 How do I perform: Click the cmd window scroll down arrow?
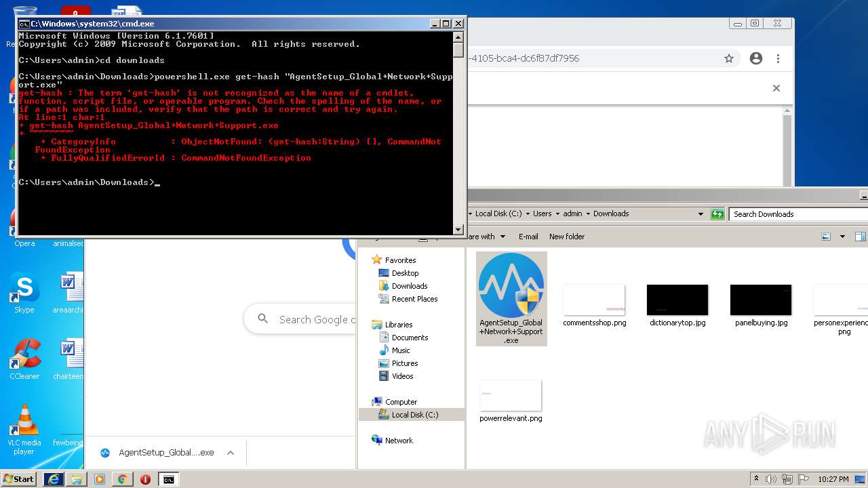coord(458,230)
